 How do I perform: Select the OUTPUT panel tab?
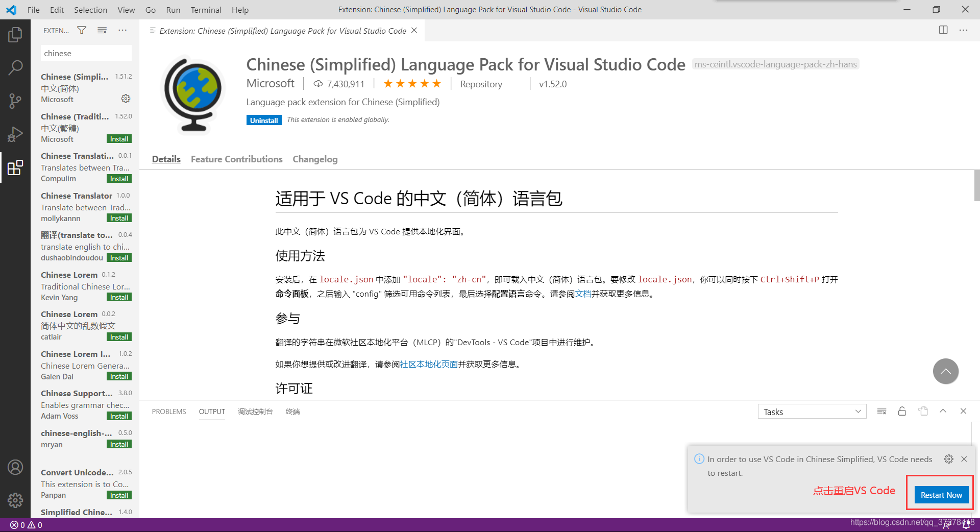coord(212,412)
